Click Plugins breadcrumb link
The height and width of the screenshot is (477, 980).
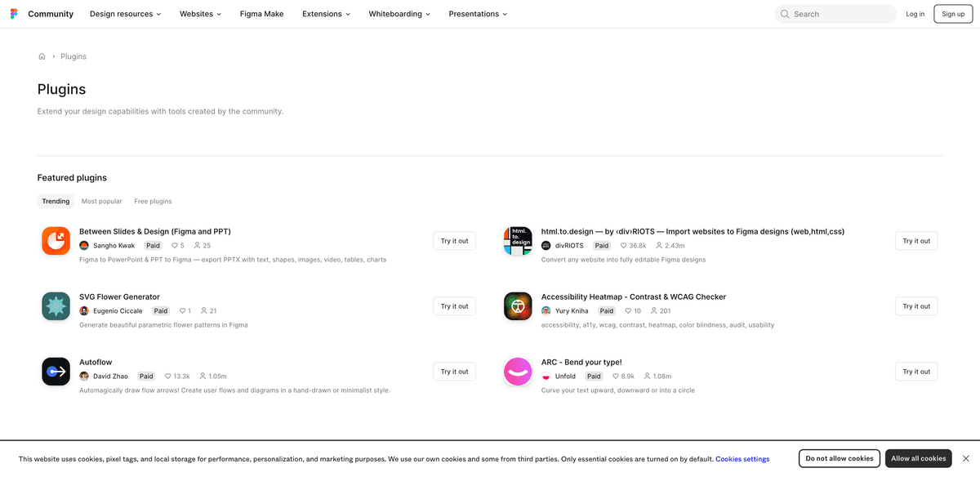73,56
